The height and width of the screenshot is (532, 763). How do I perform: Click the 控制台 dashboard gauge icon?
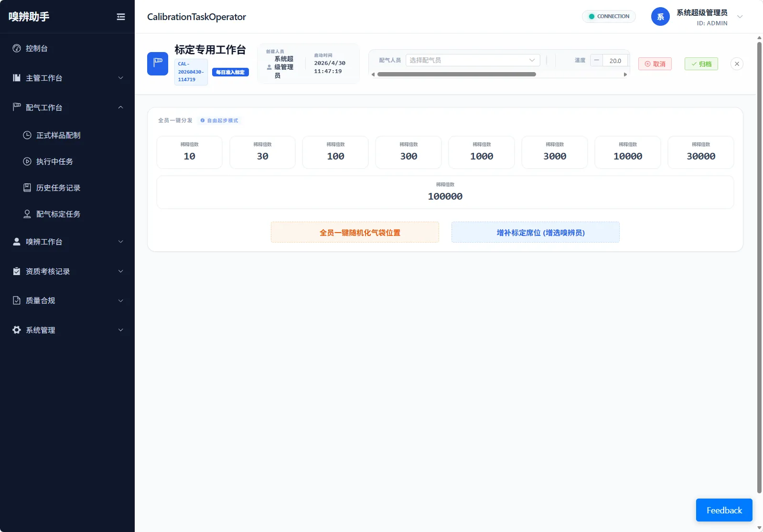pyautogui.click(x=17, y=48)
